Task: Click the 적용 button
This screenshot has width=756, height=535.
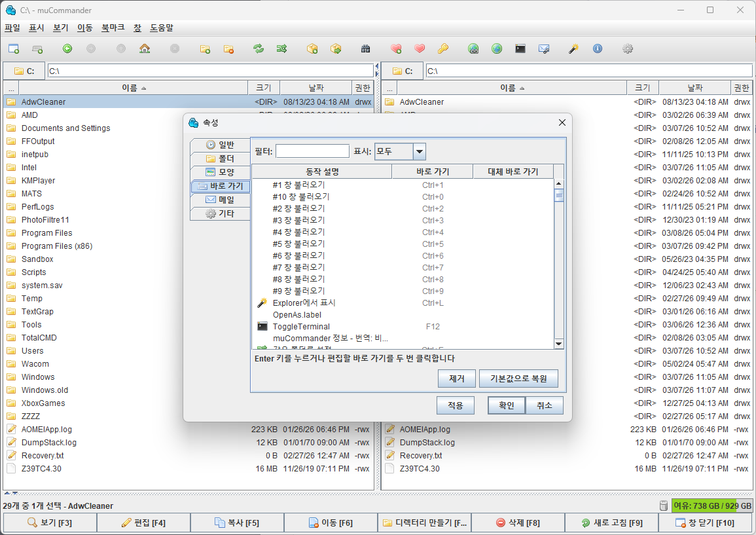Action: point(456,405)
